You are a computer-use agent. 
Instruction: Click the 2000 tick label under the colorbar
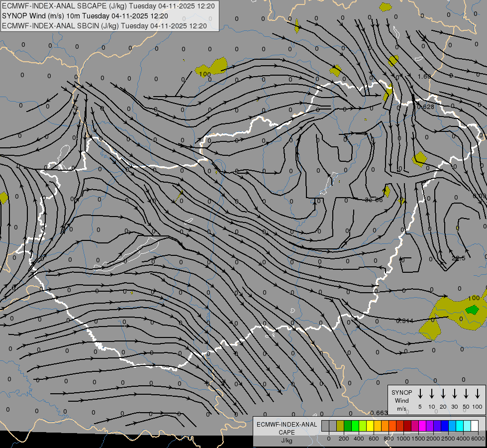(433, 439)
